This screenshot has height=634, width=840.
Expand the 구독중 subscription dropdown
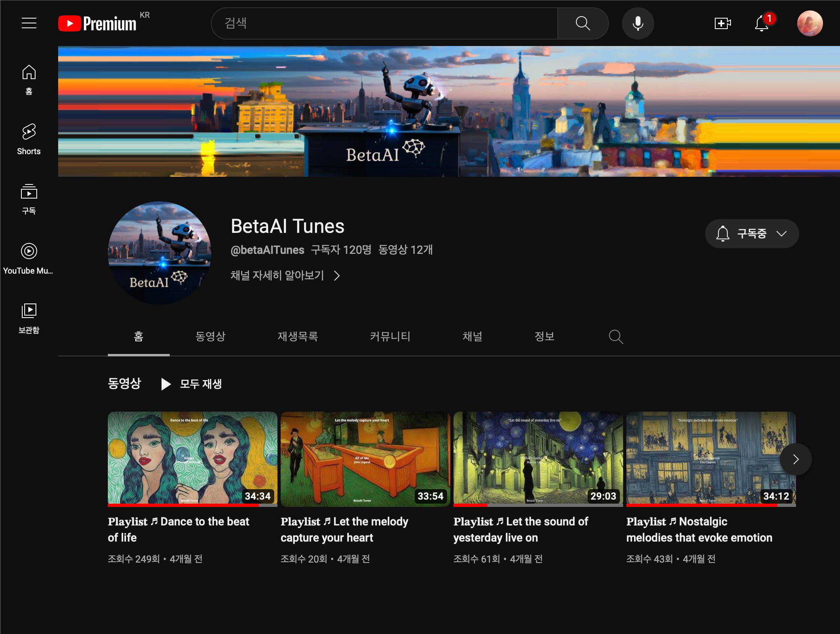(x=752, y=233)
